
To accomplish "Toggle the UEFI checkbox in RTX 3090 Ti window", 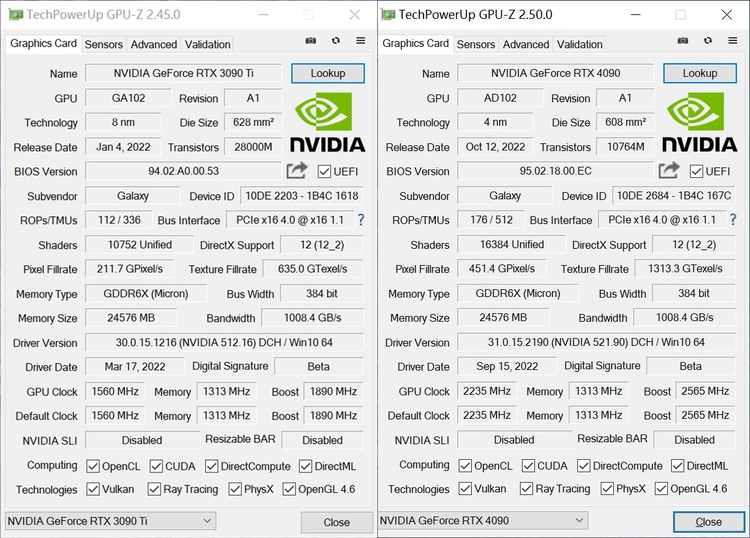I will [324, 171].
